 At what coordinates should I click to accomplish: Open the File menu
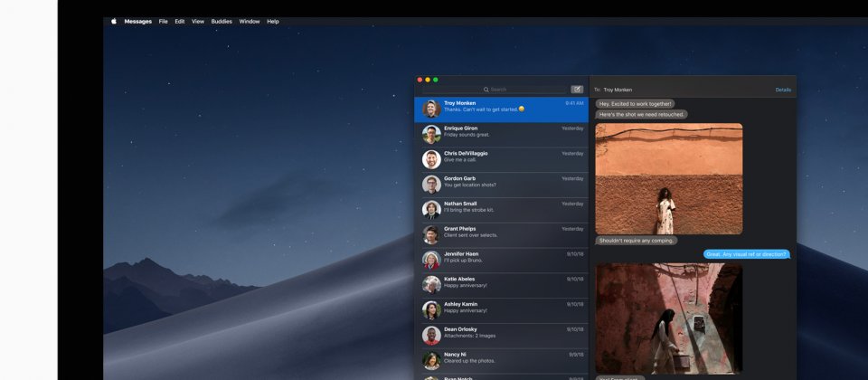coord(164,22)
